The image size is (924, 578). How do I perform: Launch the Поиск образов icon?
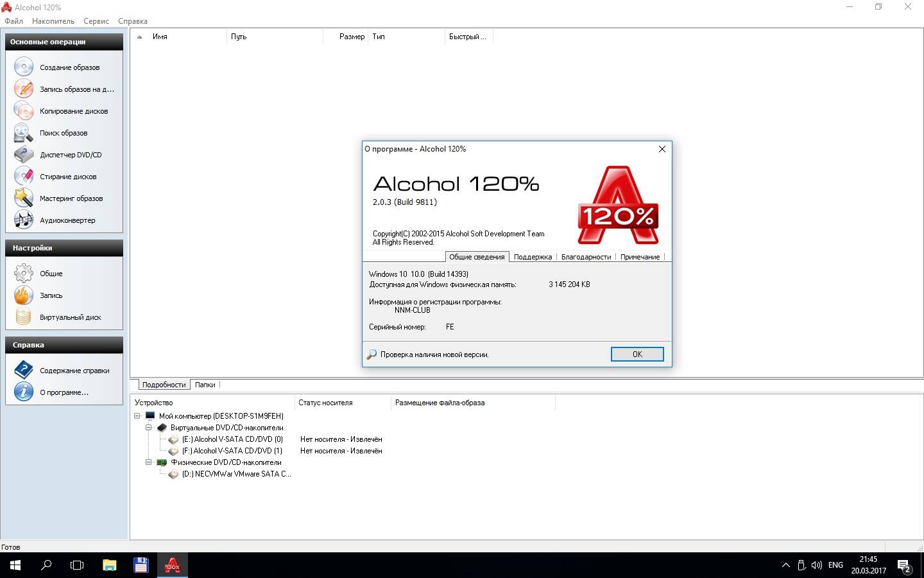point(24,133)
